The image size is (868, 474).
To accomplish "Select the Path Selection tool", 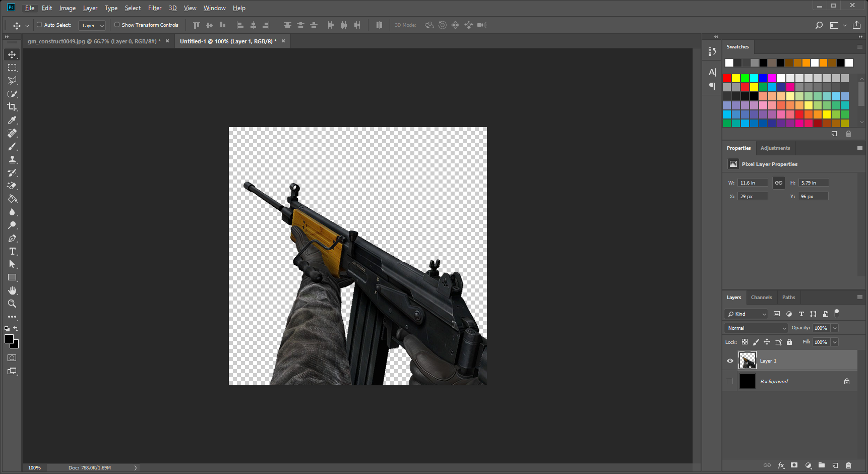I will tap(12, 264).
